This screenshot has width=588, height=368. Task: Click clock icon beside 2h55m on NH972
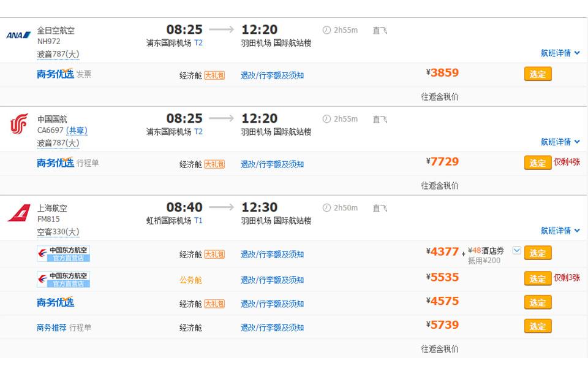[x=326, y=30]
